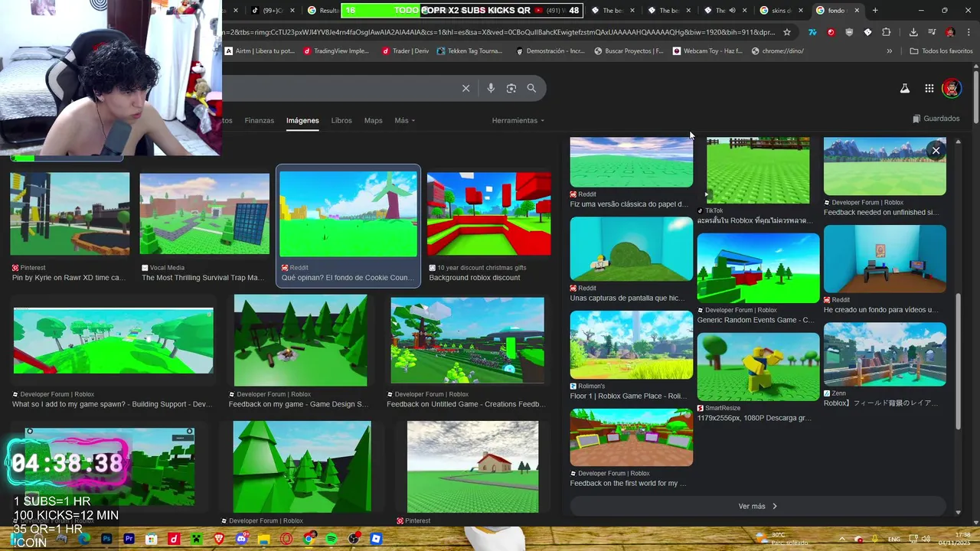Open the 'TradingView Imple...' bookmark
This screenshot has width=980, height=551.
(x=336, y=51)
